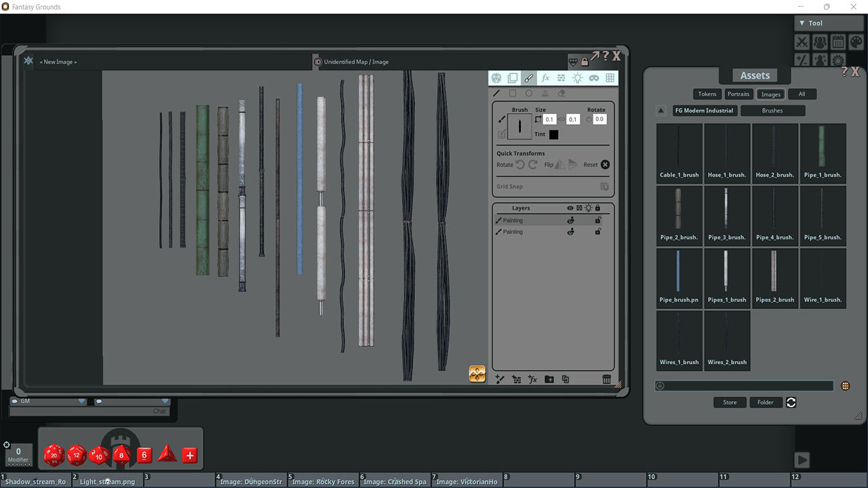Open the effects (fx) toolbar panel
The image size is (868, 488).
[545, 77]
